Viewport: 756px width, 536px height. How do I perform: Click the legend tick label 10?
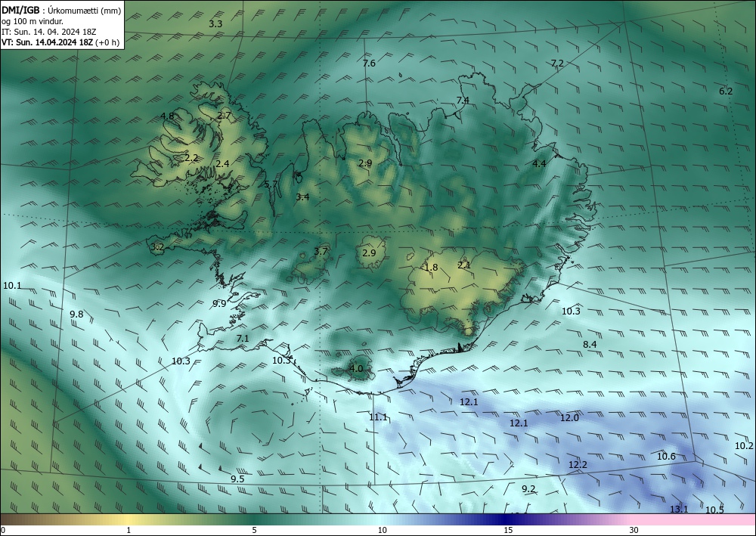382,530
